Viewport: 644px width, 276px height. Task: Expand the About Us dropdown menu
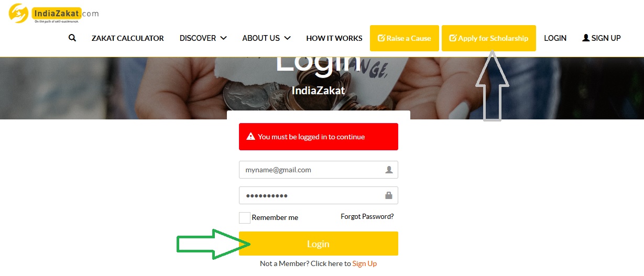tap(266, 38)
